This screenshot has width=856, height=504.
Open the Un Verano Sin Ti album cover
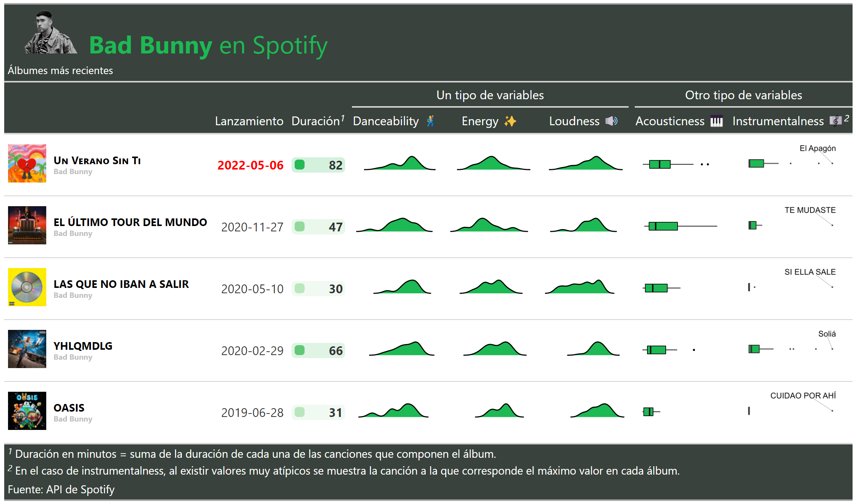click(27, 163)
